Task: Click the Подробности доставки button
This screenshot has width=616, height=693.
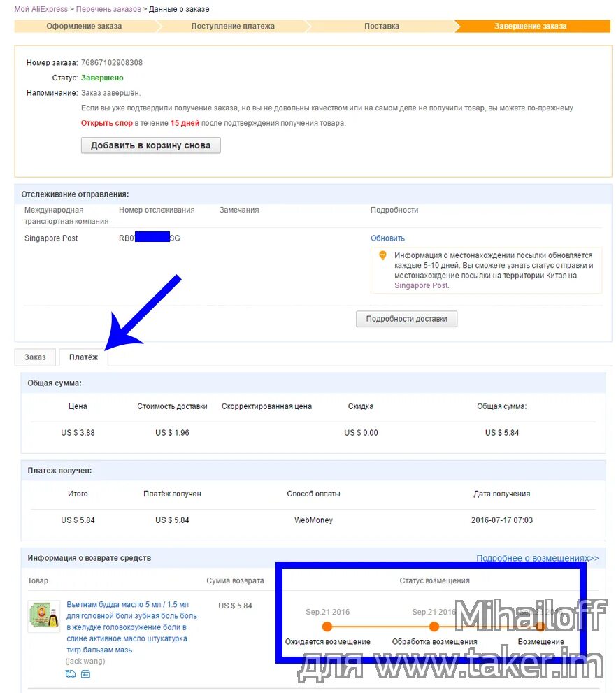Action: point(406,319)
